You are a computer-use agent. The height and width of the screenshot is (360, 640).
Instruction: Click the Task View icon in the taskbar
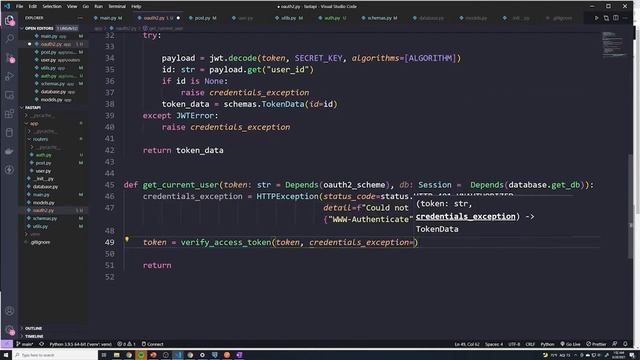[104, 355]
